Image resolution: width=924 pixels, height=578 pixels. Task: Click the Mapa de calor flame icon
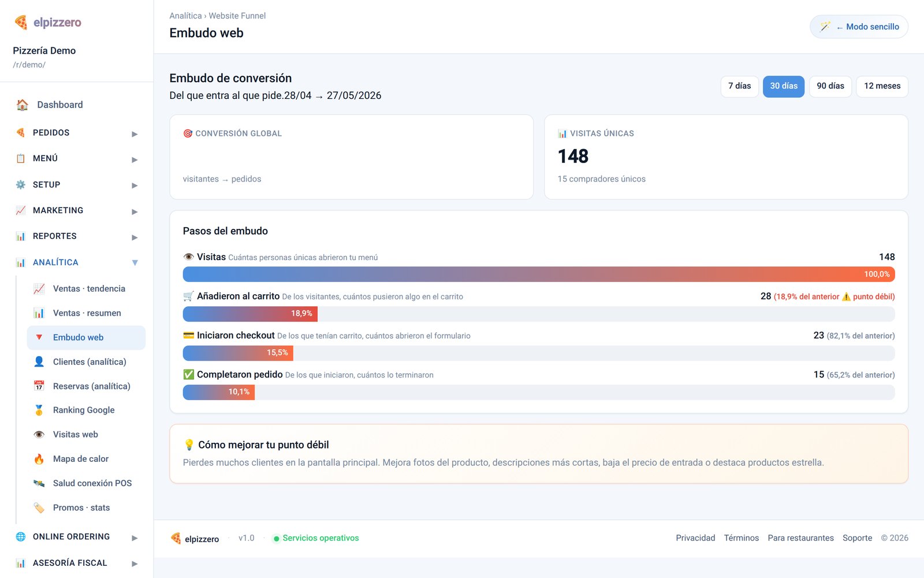(x=39, y=459)
